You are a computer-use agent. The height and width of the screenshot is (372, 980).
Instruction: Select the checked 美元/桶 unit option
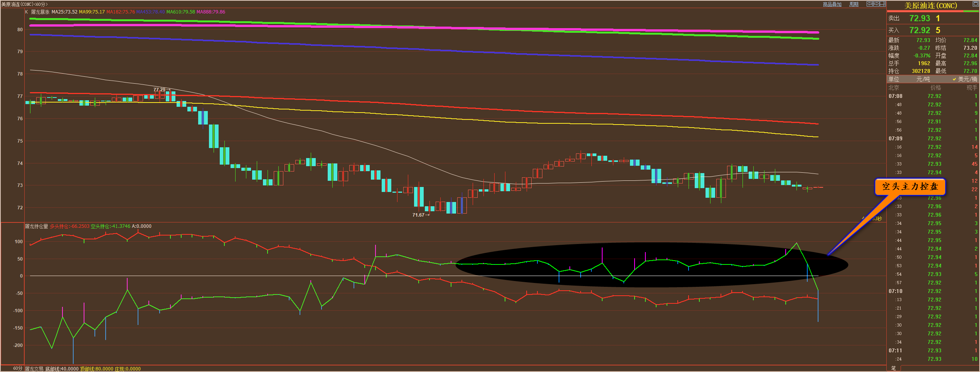[x=965, y=79]
